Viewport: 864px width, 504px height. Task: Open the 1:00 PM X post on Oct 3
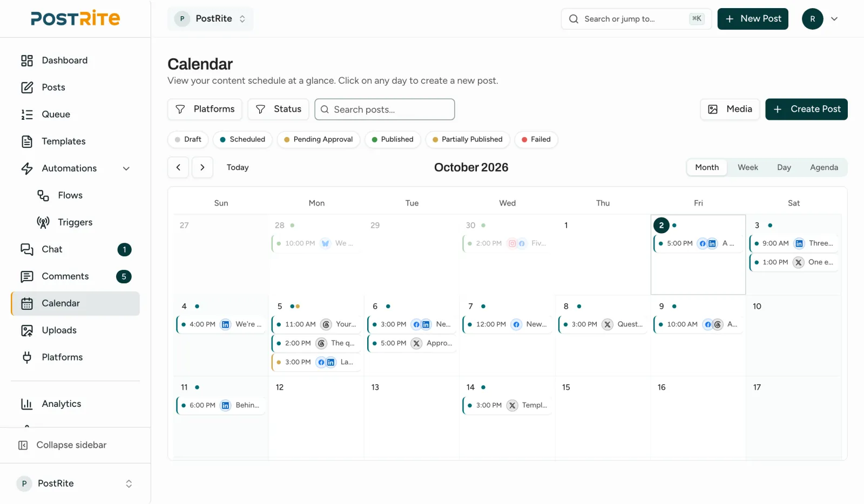click(794, 262)
